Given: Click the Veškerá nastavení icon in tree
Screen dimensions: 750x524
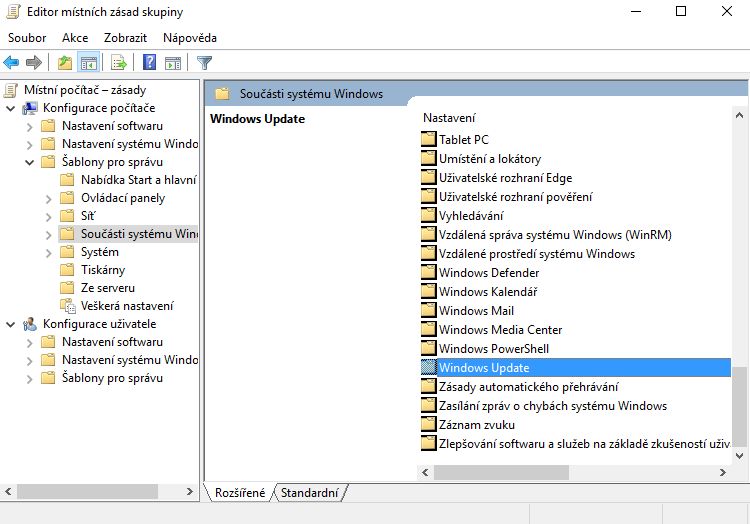Looking at the screenshot, I should [x=67, y=306].
